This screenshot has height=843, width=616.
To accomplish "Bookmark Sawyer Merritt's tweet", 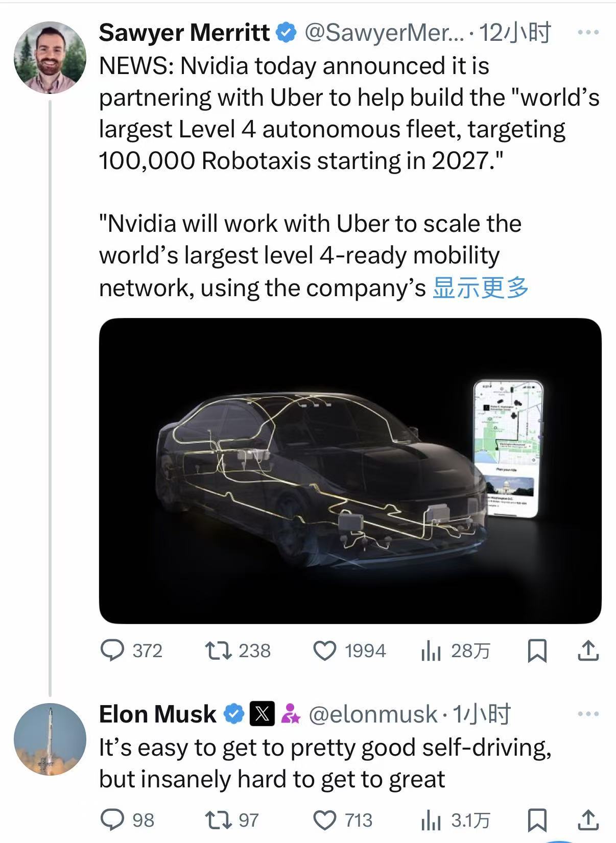I will (537, 651).
